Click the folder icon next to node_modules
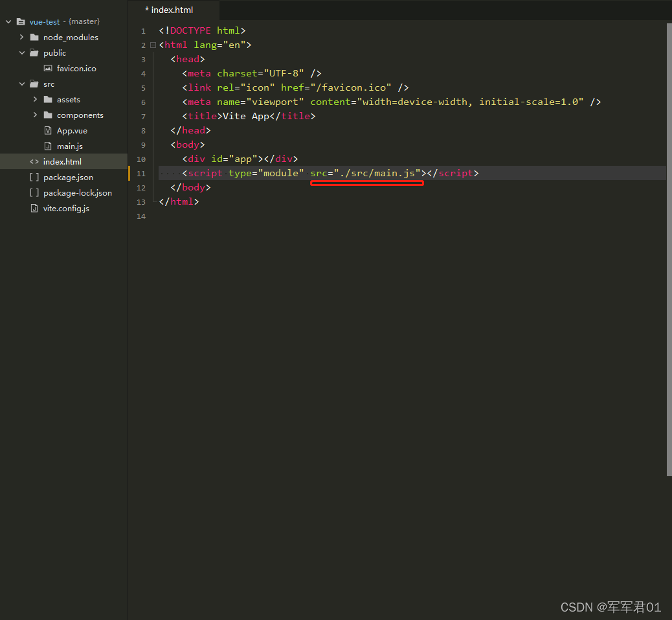Viewport: 672px width, 620px height. tap(34, 37)
